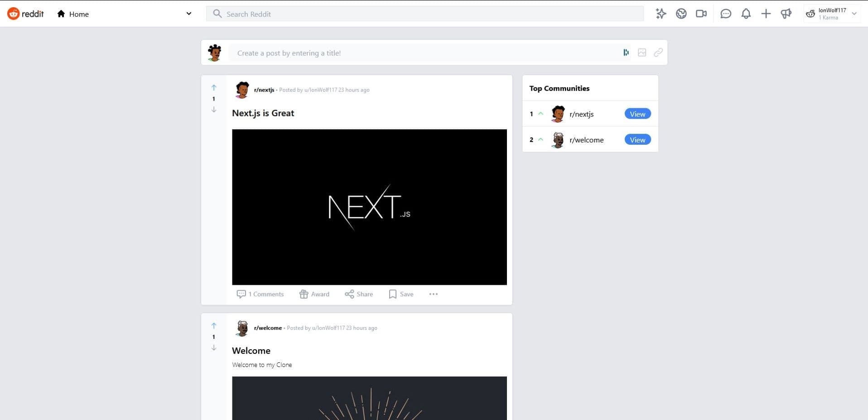Open the IonWolf117 user menu

pyautogui.click(x=832, y=14)
